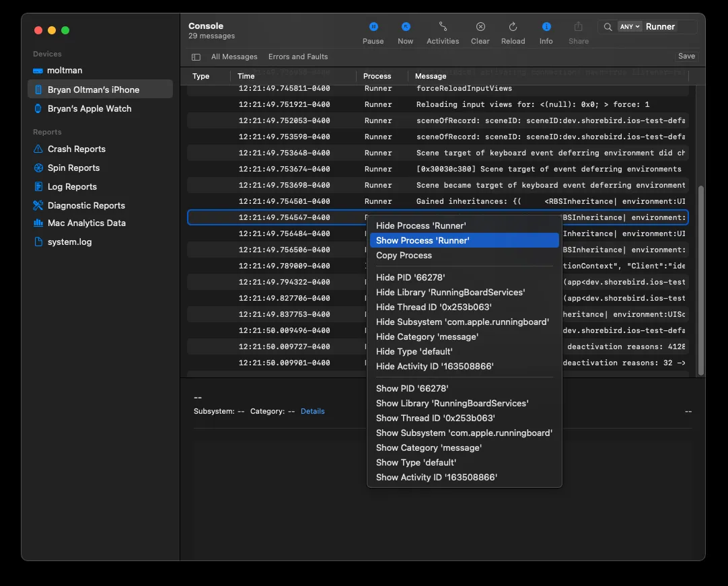Viewport: 728px width, 586px height.
Task: Sort by the Process column header
Action: (x=377, y=76)
